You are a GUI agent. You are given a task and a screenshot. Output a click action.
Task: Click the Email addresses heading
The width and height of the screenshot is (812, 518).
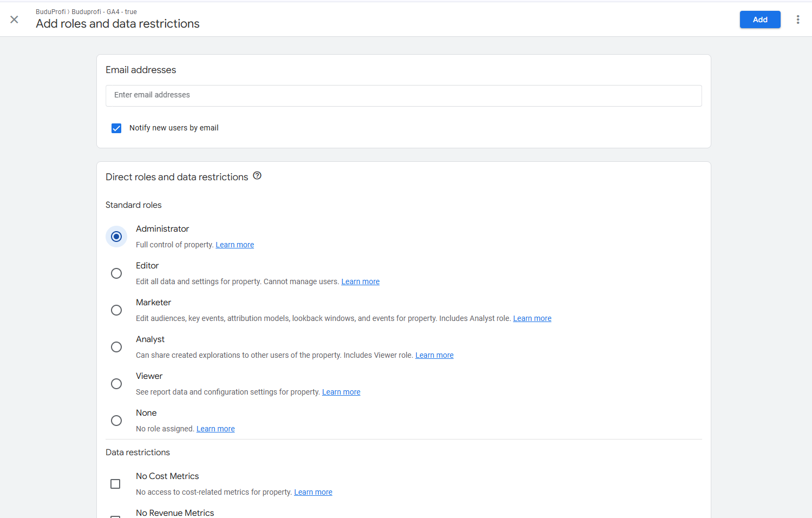coord(141,70)
